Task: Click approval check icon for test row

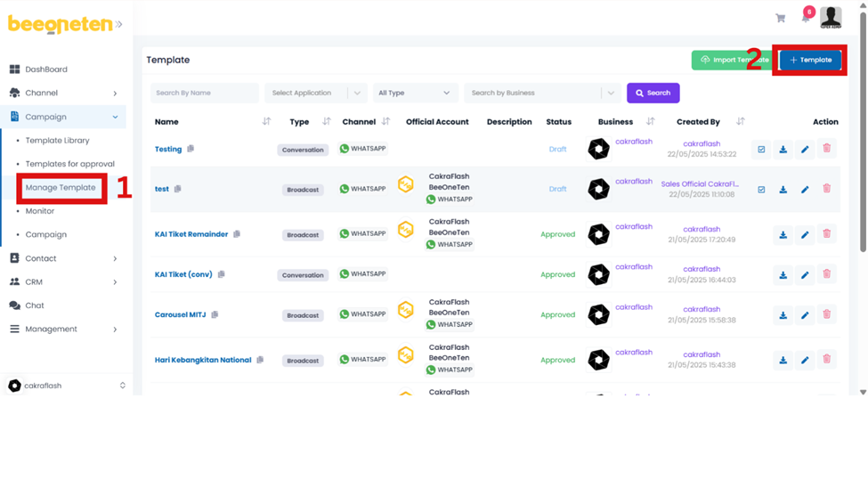Action: coord(761,190)
